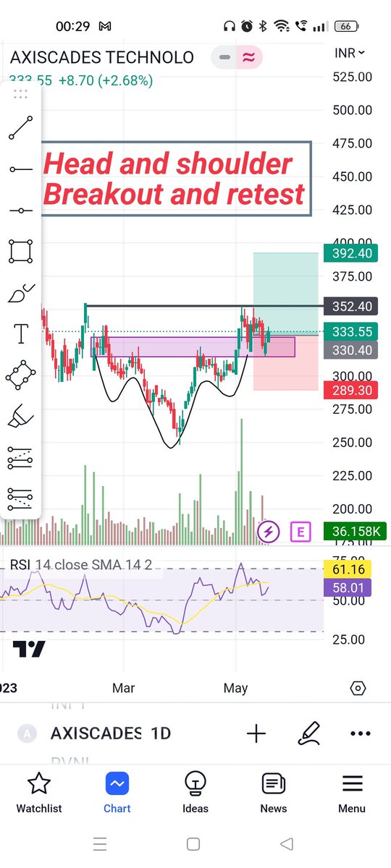Image resolution: width=391 pixels, height=868 pixels.
Task: Open the Watchlist tab
Action: [39, 793]
